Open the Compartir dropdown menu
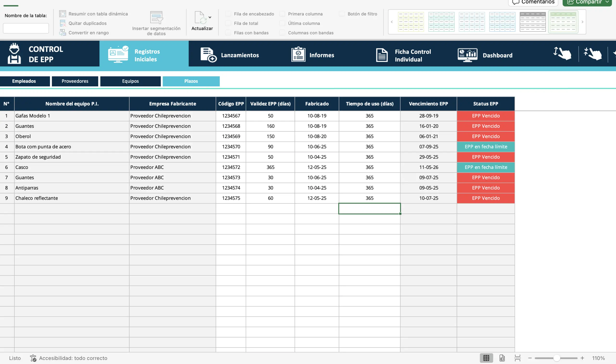The image size is (616, 364). pyautogui.click(x=607, y=2)
